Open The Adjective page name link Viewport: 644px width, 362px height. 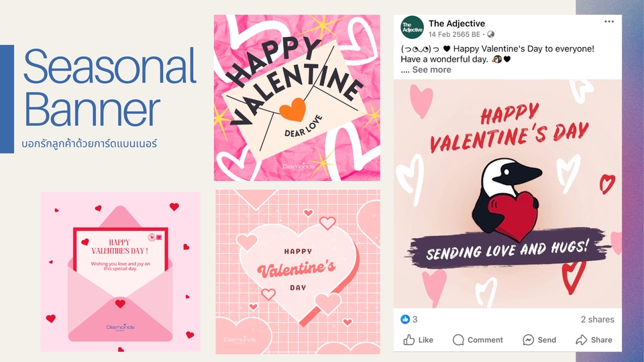457,23
